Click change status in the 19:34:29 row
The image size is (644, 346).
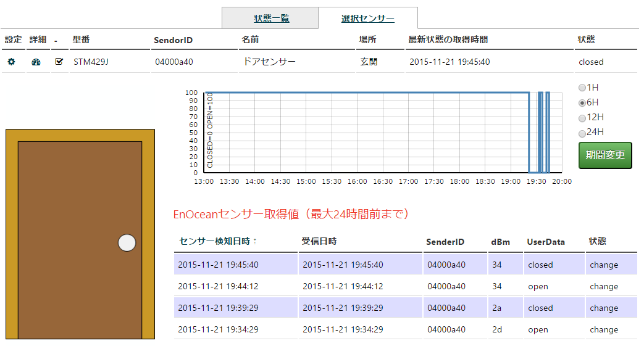coord(604,329)
